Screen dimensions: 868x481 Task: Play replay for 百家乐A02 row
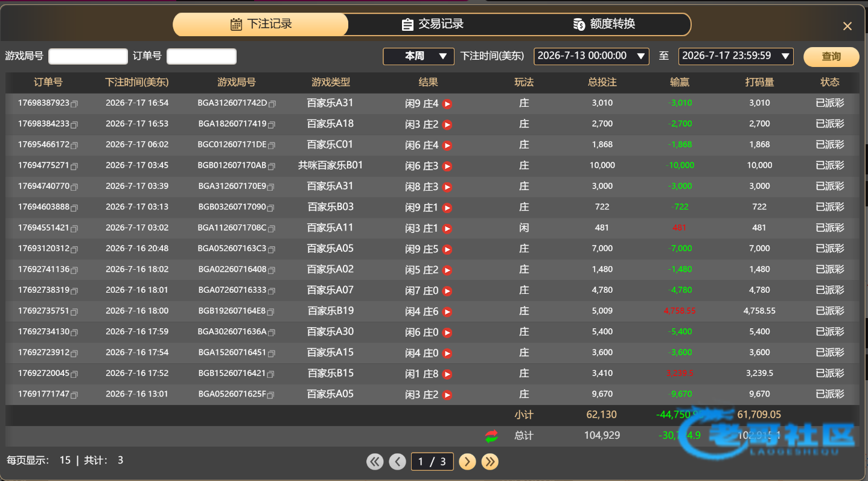point(447,270)
